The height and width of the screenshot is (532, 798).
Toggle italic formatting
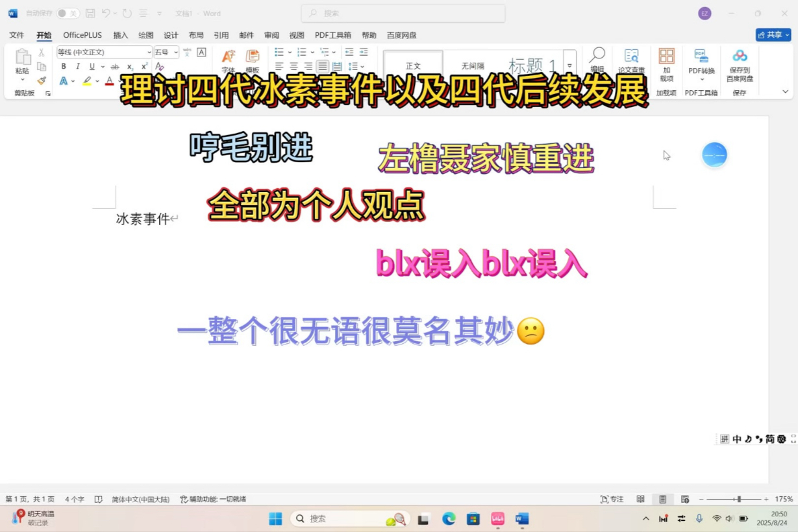point(78,66)
